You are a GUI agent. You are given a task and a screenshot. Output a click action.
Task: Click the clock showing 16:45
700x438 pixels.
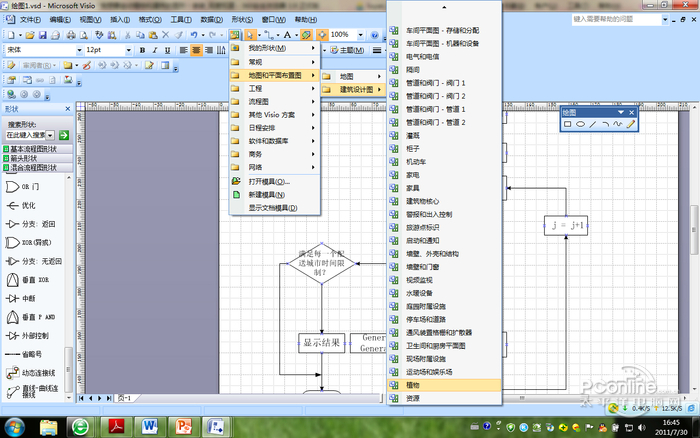671,422
